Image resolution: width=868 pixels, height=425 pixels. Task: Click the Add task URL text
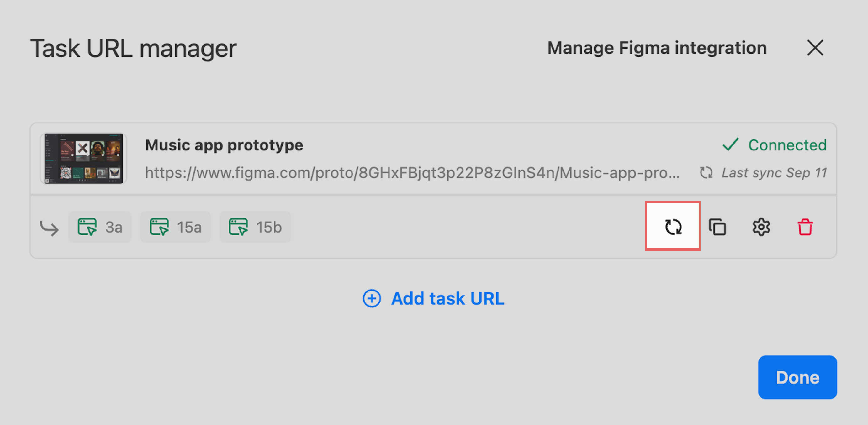click(447, 298)
